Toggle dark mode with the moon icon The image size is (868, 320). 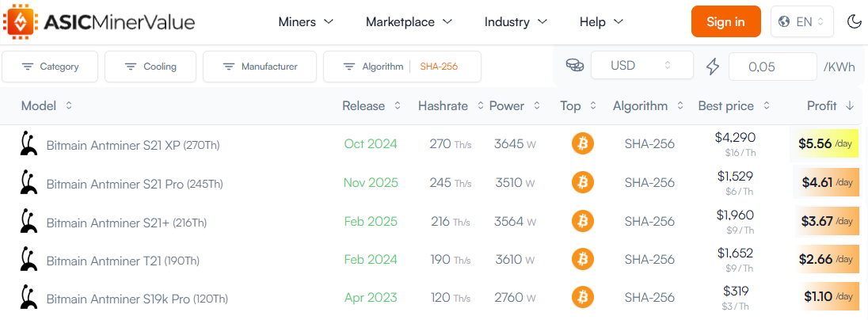[854, 21]
